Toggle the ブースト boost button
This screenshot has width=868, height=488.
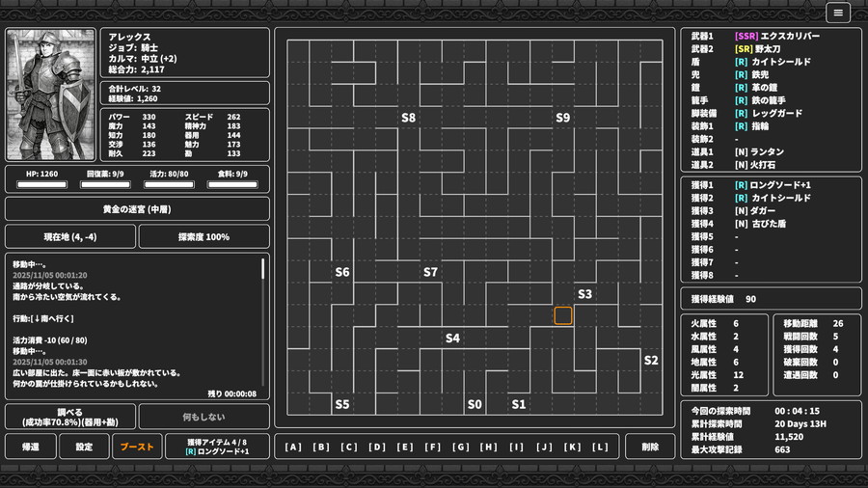[x=135, y=447]
